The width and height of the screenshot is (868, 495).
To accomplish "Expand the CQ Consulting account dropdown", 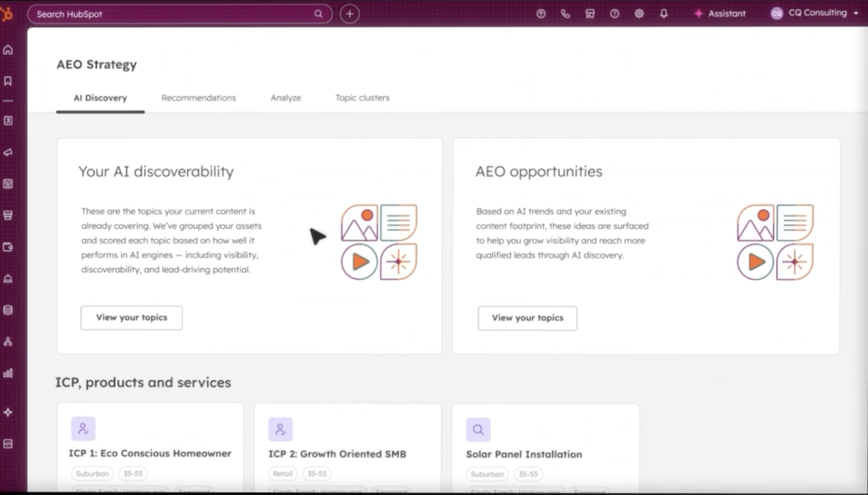I will tap(815, 13).
